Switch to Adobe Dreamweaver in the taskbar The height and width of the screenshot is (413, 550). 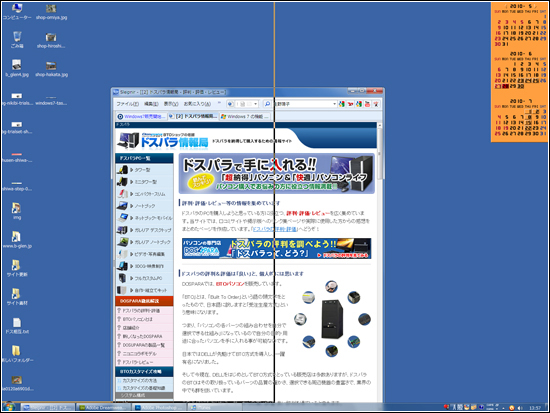(104, 408)
